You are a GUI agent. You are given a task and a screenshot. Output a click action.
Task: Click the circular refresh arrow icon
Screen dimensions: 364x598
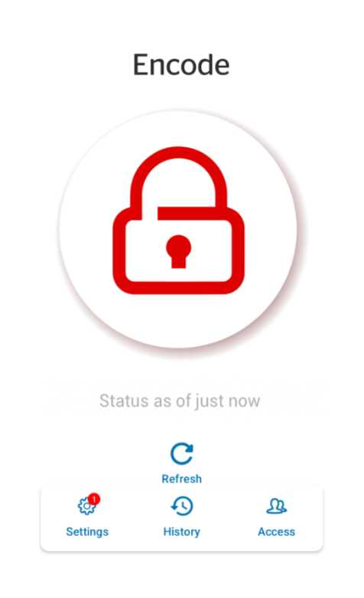point(182,454)
